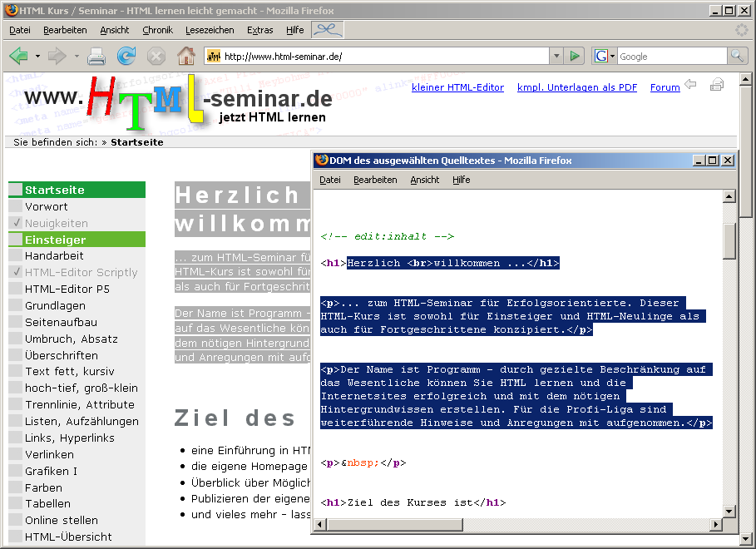
Task: Focus the Google search box
Action: (672, 57)
